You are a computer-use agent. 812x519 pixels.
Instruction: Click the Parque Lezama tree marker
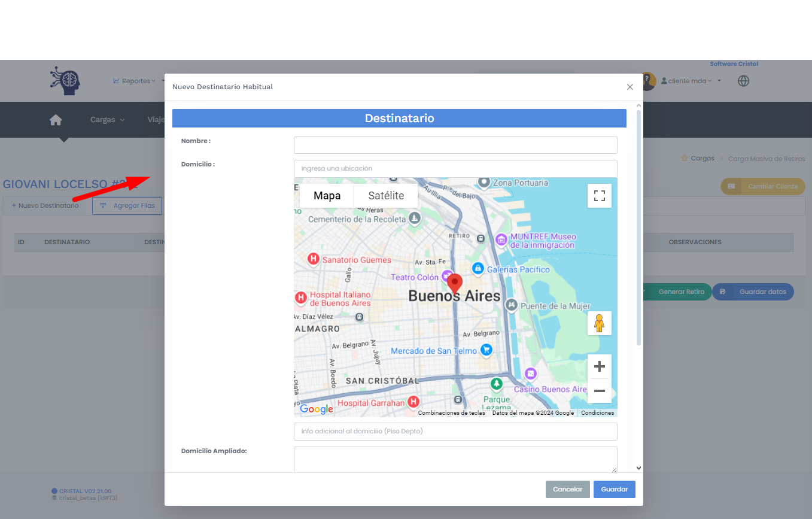click(x=496, y=384)
